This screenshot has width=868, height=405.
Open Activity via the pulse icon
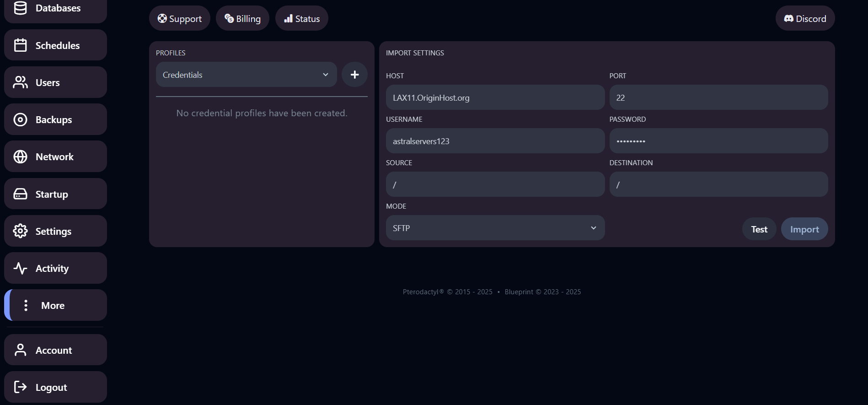coord(20,268)
